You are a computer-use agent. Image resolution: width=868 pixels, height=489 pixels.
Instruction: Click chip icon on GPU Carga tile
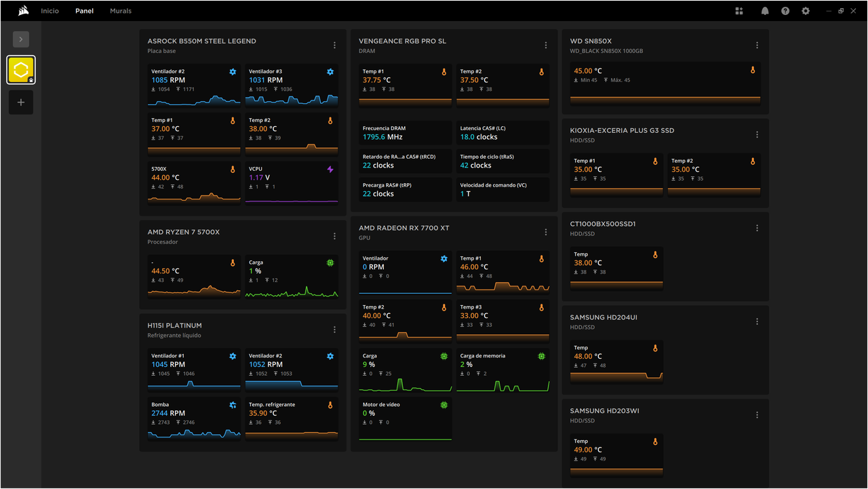444,356
